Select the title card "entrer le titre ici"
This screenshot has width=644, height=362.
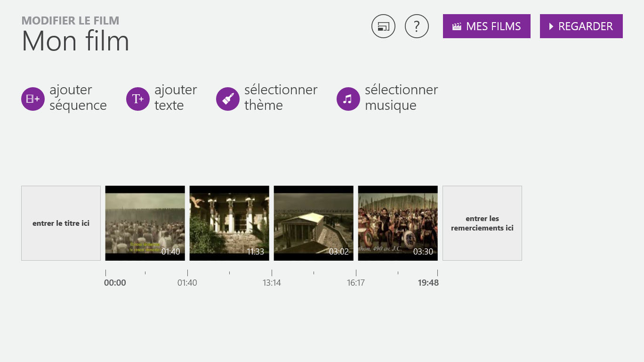61,223
